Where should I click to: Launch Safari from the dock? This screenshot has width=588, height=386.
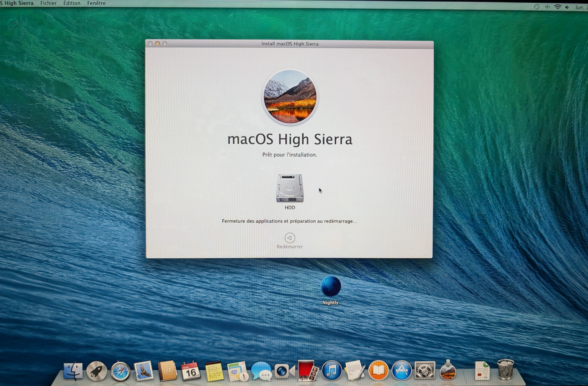[120, 371]
